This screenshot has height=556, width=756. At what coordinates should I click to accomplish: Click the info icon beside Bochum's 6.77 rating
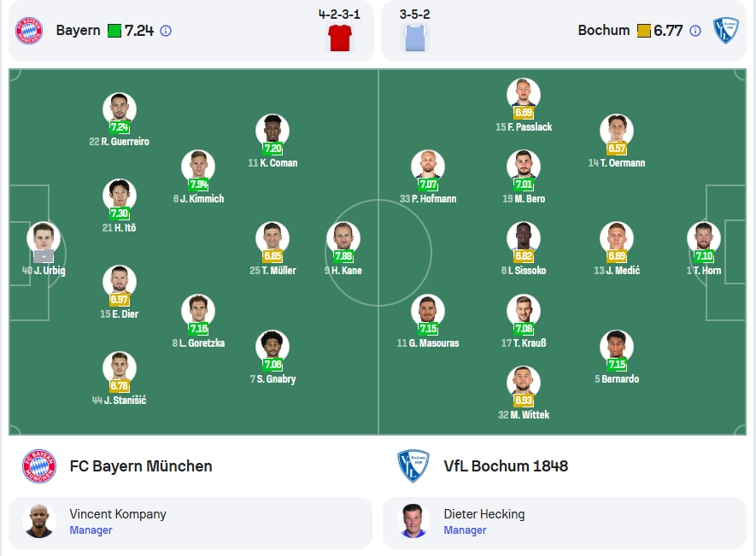[x=694, y=31]
